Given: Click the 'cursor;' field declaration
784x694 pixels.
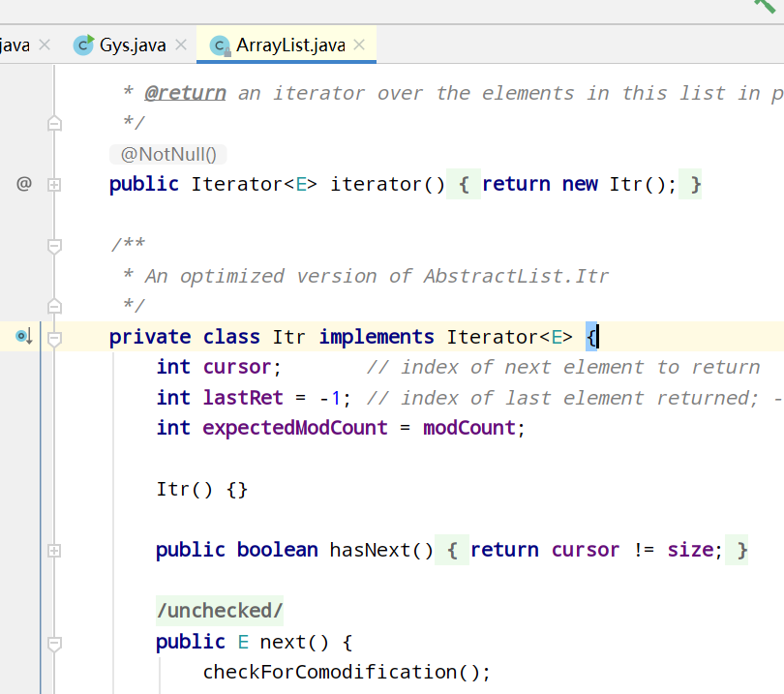Looking at the screenshot, I should (243, 367).
